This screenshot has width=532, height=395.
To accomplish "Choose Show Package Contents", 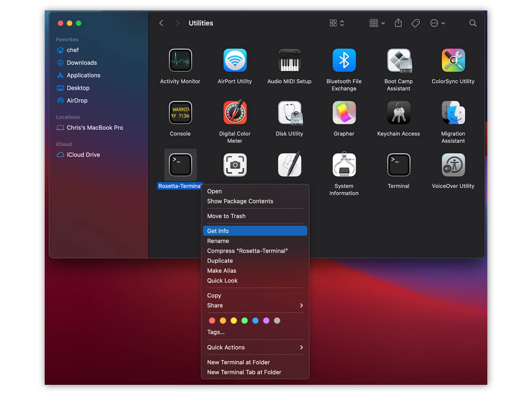I will point(255,201).
